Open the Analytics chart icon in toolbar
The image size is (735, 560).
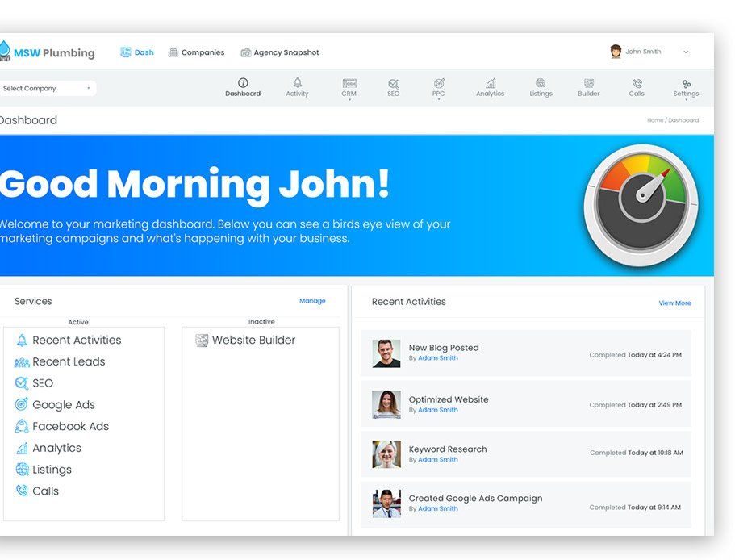pos(491,83)
